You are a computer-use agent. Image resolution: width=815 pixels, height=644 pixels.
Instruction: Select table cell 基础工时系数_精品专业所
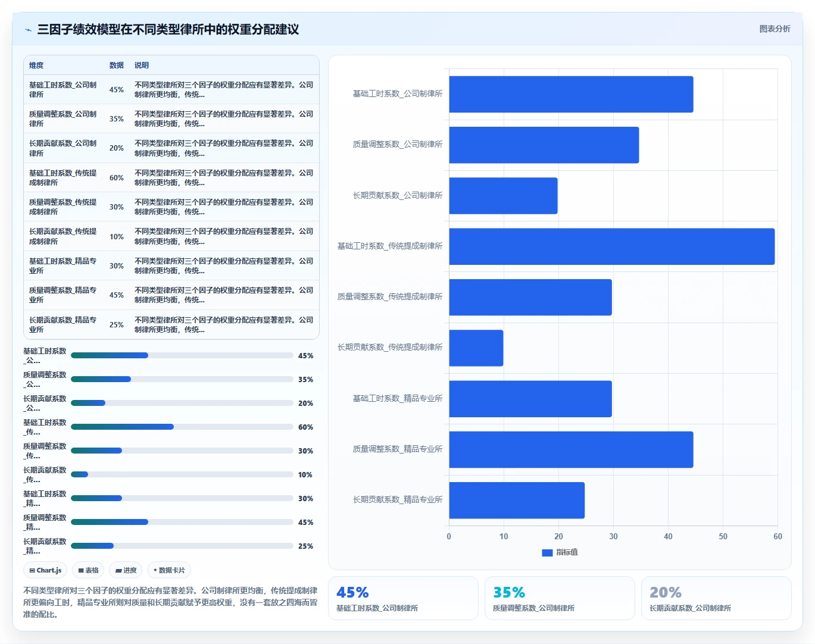[x=63, y=266]
